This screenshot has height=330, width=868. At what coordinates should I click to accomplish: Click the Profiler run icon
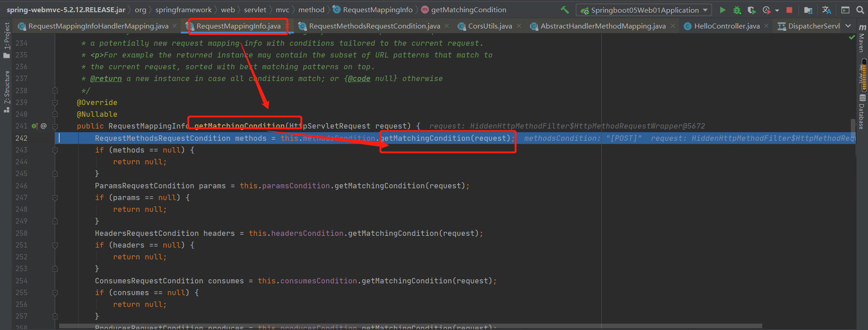(766, 10)
